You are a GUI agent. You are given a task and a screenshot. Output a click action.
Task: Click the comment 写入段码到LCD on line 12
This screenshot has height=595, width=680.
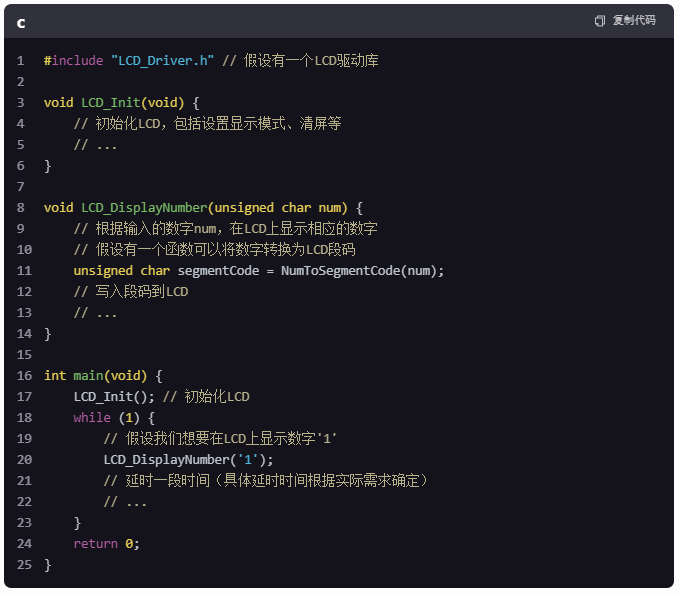(131, 292)
